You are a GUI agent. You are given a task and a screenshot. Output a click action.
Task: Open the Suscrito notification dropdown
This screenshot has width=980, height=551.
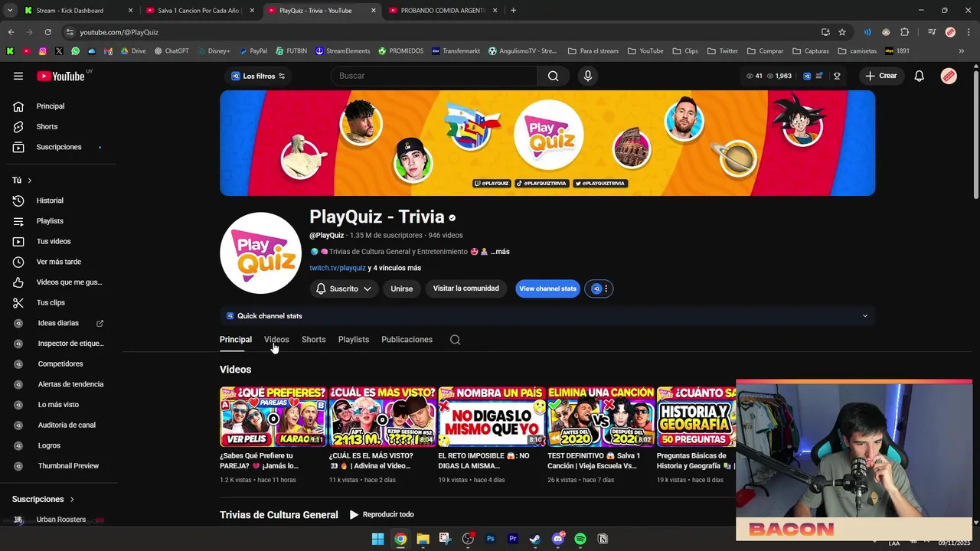click(x=344, y=289)
